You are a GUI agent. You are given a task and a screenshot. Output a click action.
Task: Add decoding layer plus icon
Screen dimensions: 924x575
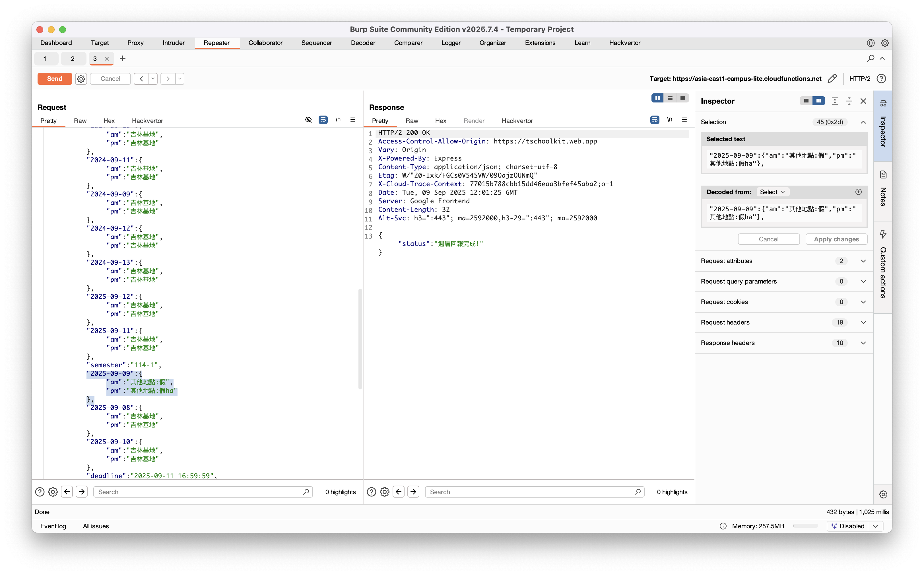(x=859, y=192)
